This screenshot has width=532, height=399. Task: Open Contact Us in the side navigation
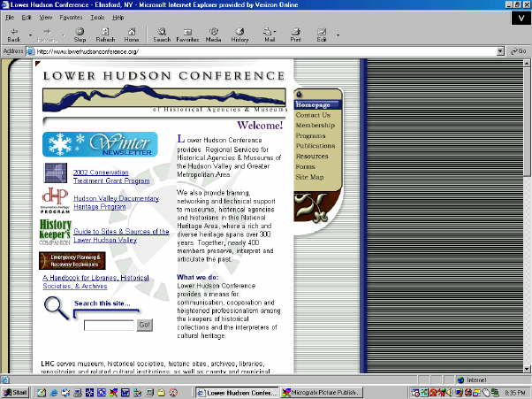click(x=313, y=115)
